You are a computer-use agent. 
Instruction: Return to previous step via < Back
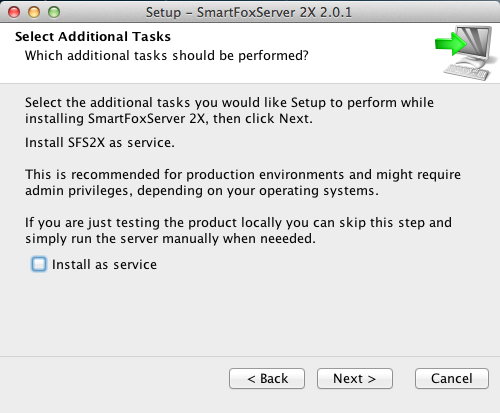tap(267, 379)
